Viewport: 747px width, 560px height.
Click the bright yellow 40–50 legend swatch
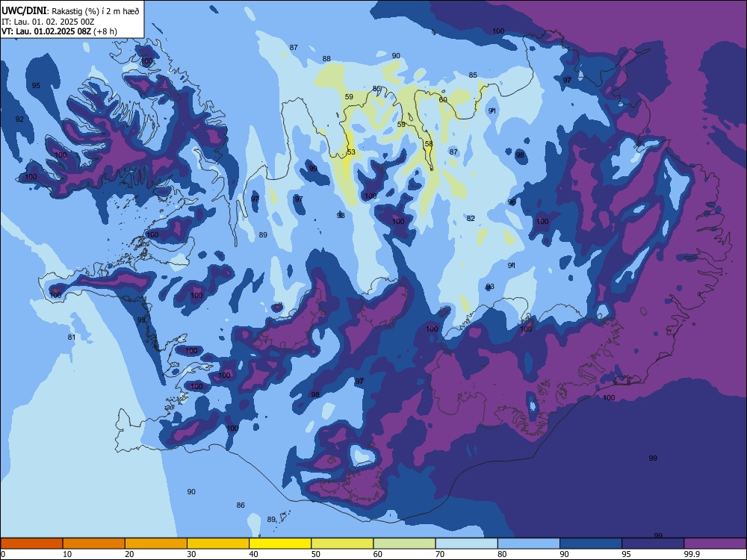pyautogui.click(x=280, y=544)
